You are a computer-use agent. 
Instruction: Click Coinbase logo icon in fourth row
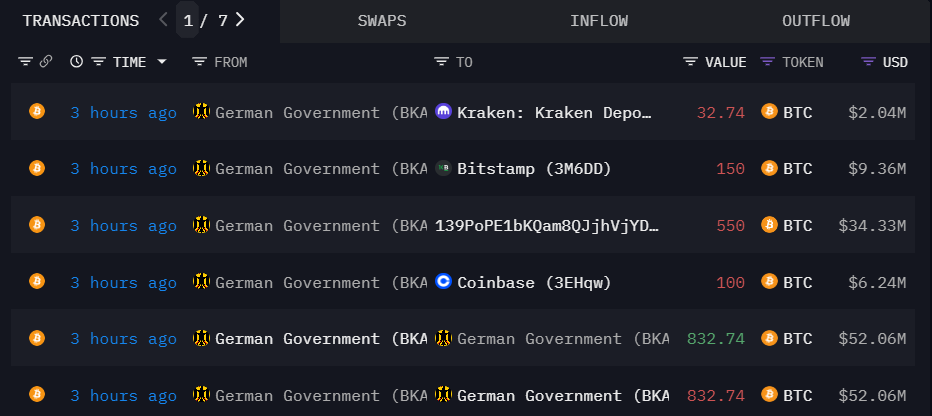pyautogui.click(x=444, y=283)
